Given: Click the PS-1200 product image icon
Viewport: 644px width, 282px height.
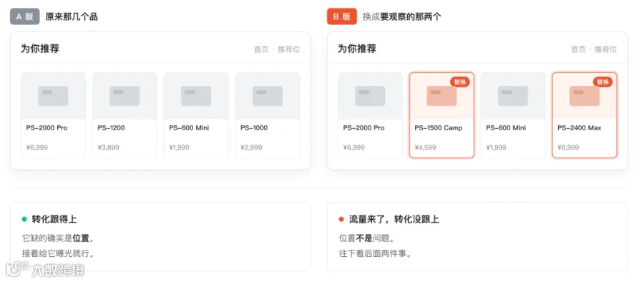Looking at the screenshot, I should click(125, 96).
